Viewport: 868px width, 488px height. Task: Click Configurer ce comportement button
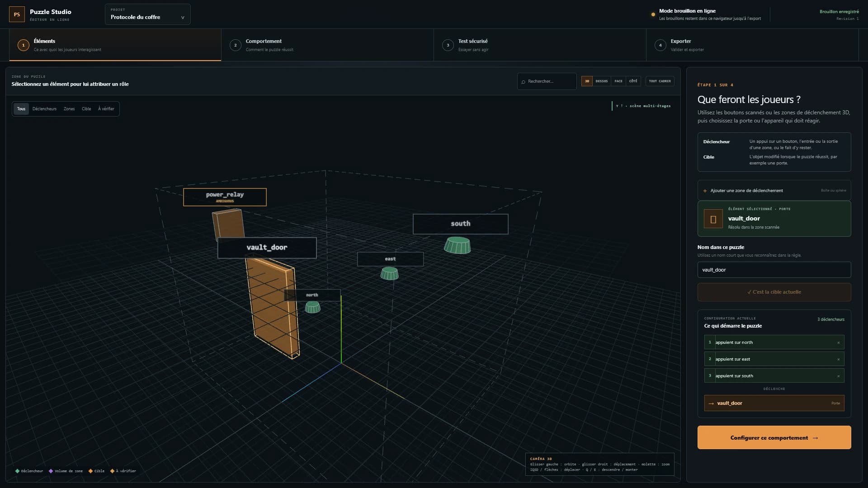pyautogui.click(x=774, y=437)
